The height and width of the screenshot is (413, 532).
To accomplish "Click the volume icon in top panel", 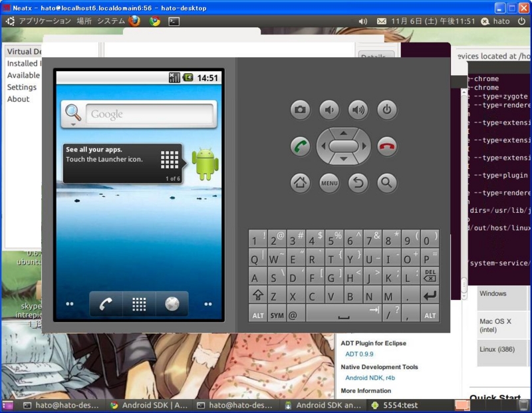I will [x=362, y=21].
